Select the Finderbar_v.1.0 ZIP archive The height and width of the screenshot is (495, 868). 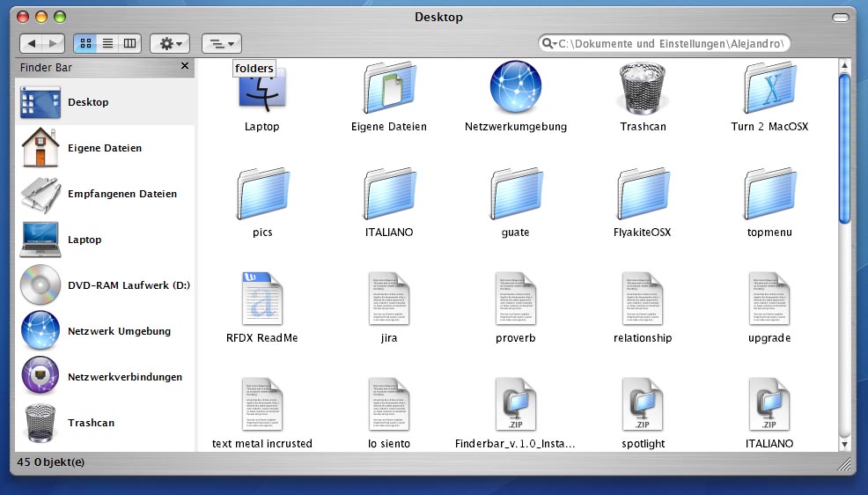point(516,404)
